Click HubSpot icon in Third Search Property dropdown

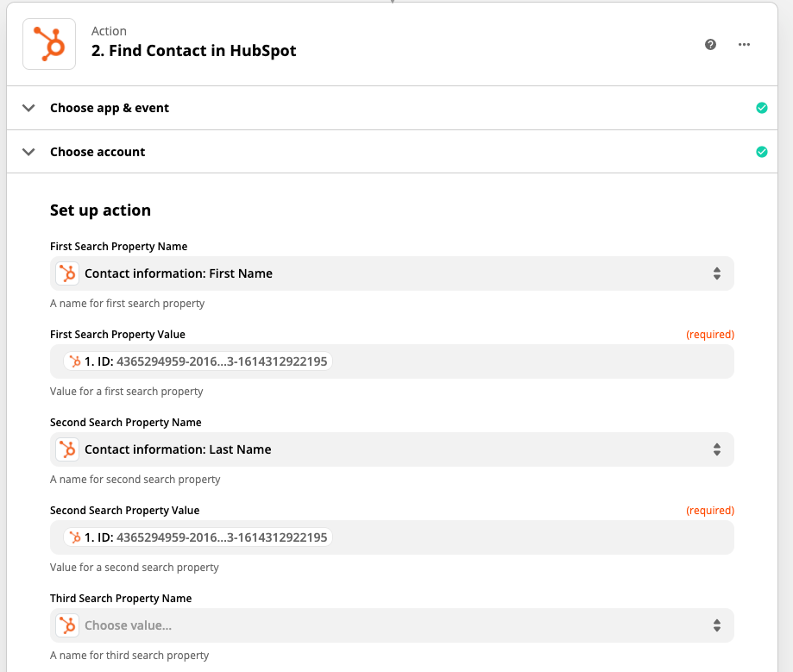[x=67, y=625]
